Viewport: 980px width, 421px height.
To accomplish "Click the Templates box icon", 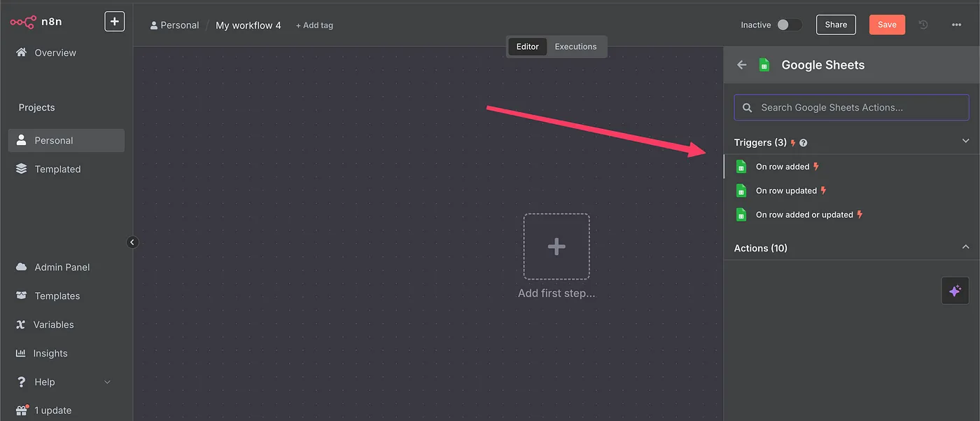I will tap(21, 296).
